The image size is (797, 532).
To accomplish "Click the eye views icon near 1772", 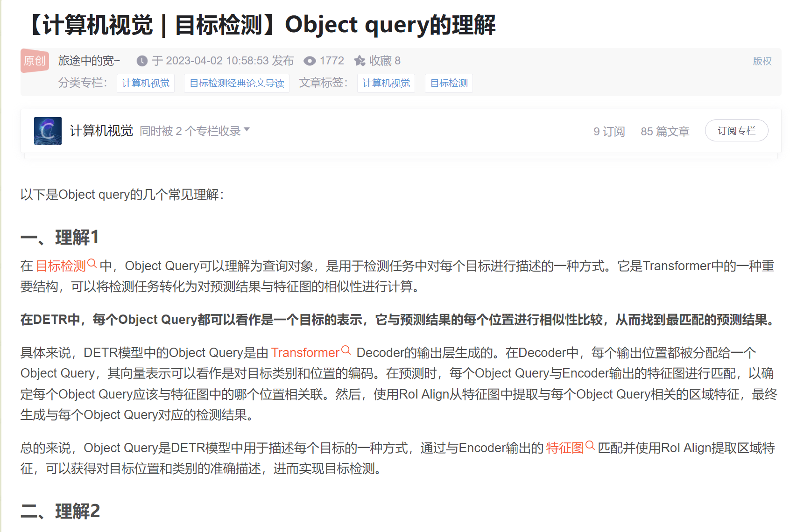I will coord(310,61).
